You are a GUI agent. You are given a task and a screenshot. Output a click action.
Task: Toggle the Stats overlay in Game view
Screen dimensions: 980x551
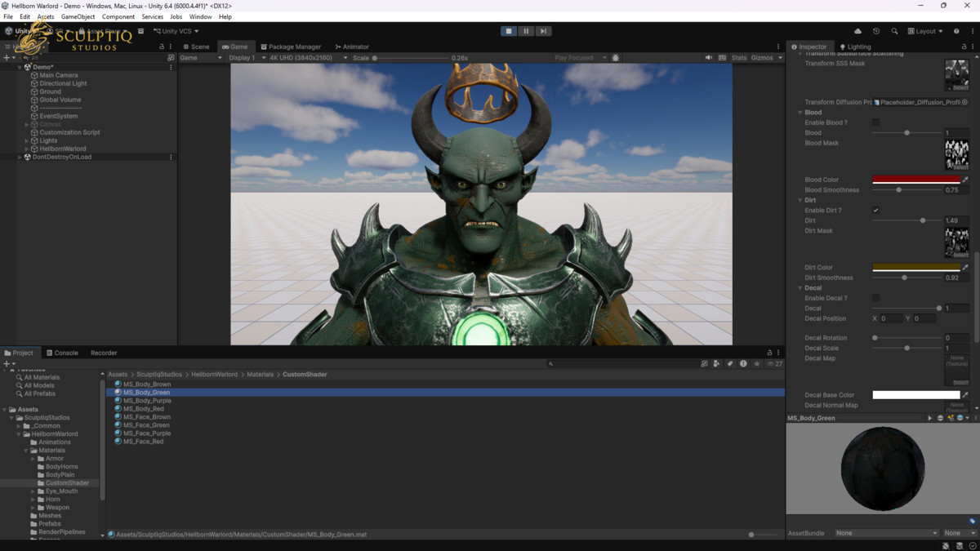pyautogui.click(x=739, y=58)
